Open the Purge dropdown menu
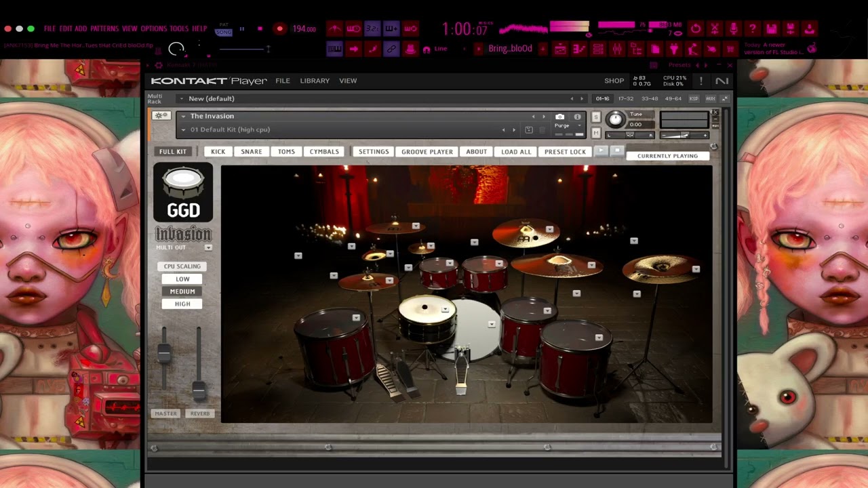 click(568, 126)
